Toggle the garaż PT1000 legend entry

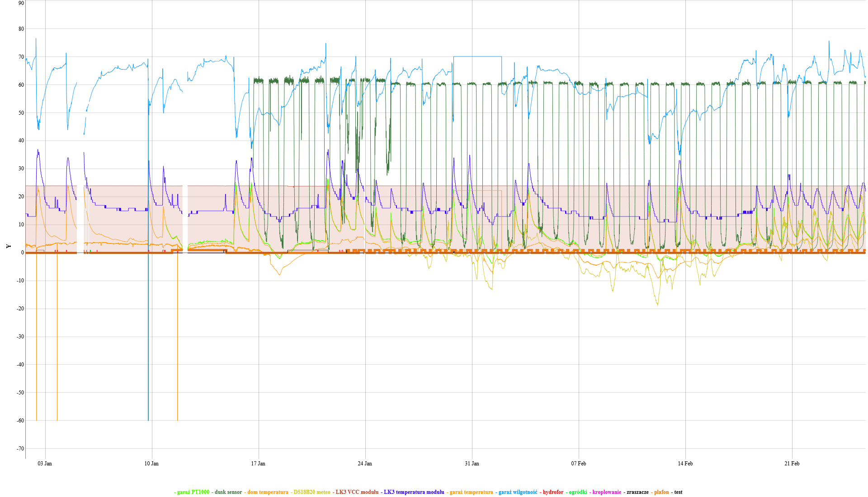click(x=193, y=492)
